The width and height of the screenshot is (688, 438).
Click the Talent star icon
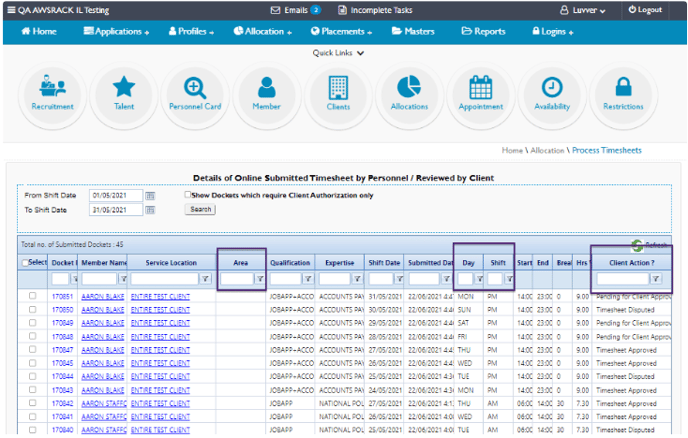(x=124, y=86)
